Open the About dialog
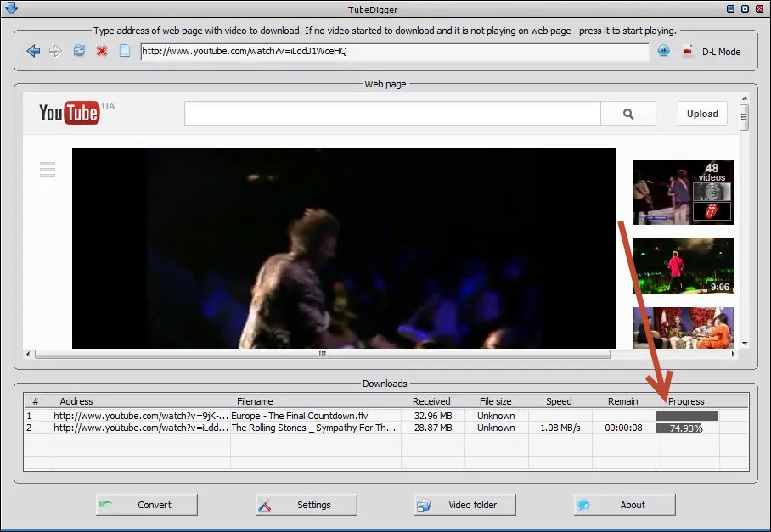This screenshot has height=532, width=771. 624,505
